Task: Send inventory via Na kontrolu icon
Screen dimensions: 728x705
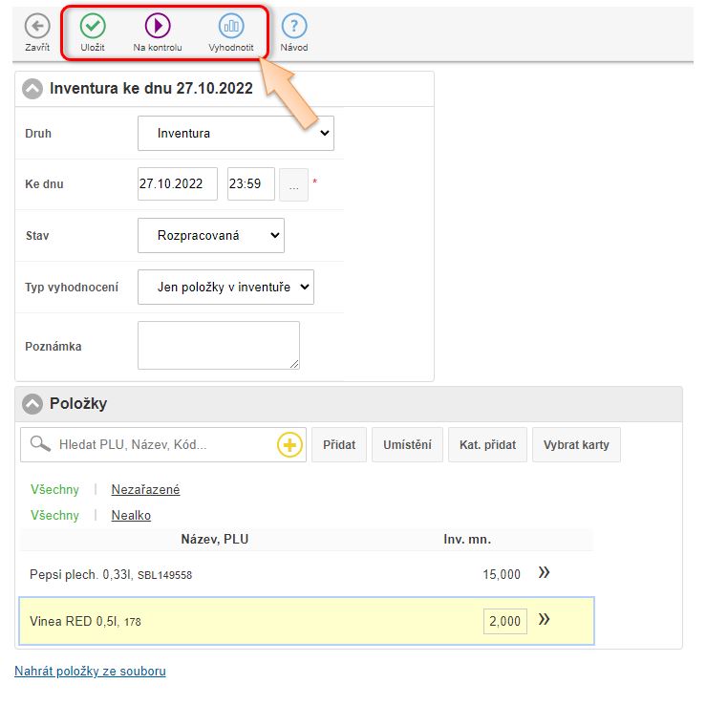Action: coord(158,27)
